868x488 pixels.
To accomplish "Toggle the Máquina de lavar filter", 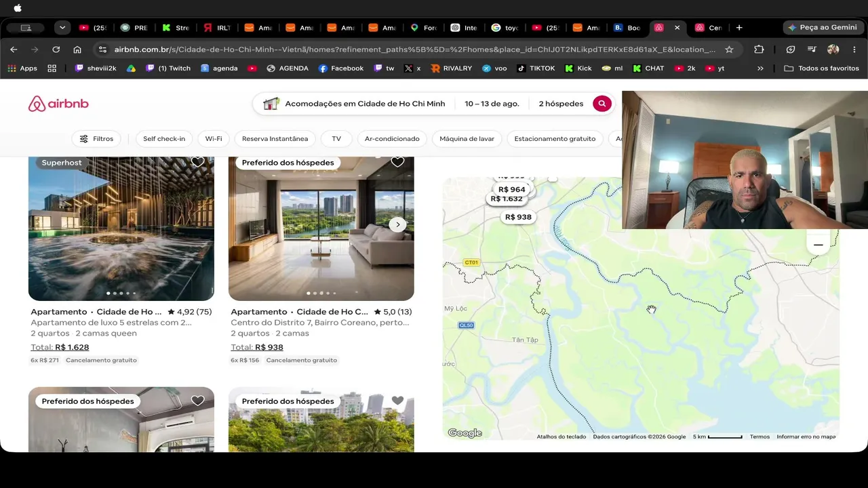I will tap(467, 139).
